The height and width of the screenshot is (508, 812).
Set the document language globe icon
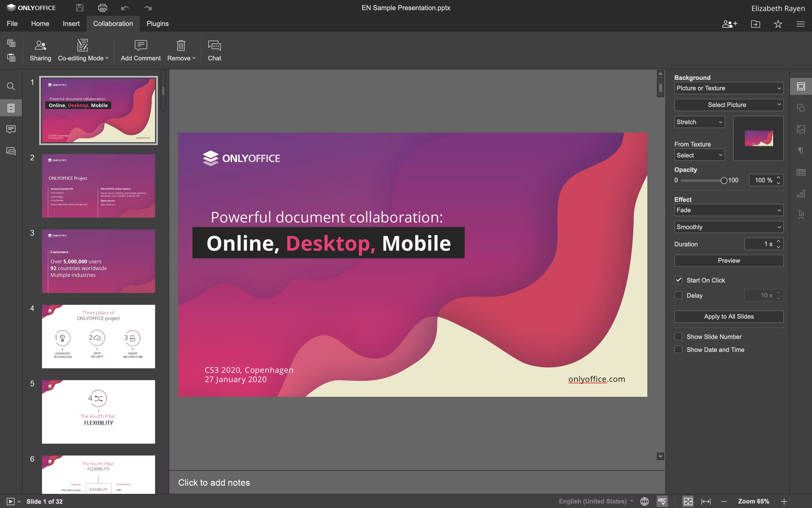644,501
